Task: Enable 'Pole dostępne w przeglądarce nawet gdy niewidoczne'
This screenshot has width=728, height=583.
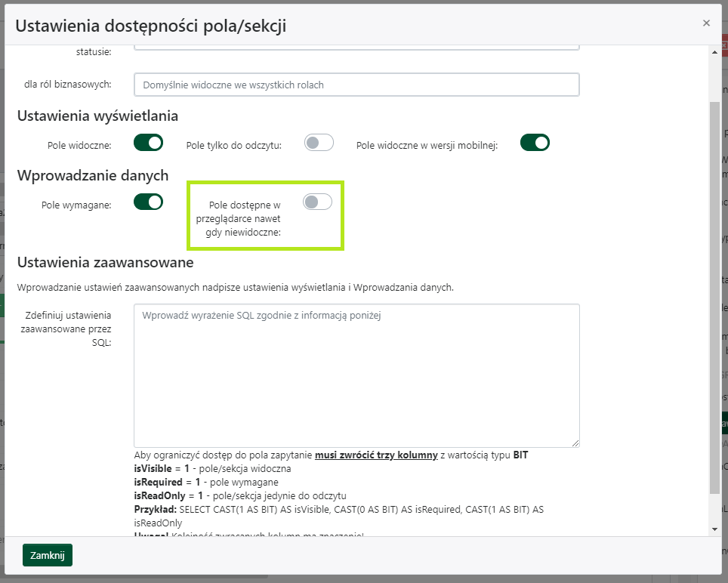Action: pos(317,202)
